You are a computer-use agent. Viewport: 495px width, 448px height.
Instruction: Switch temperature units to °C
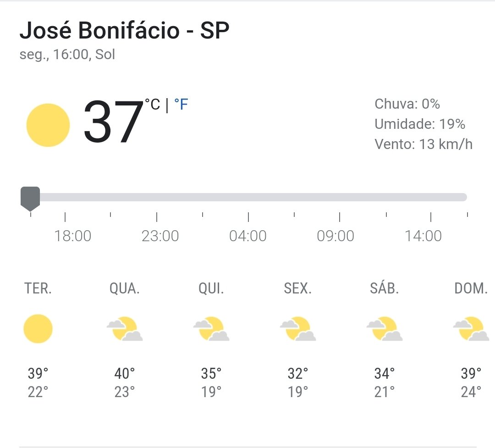[153, 105]
